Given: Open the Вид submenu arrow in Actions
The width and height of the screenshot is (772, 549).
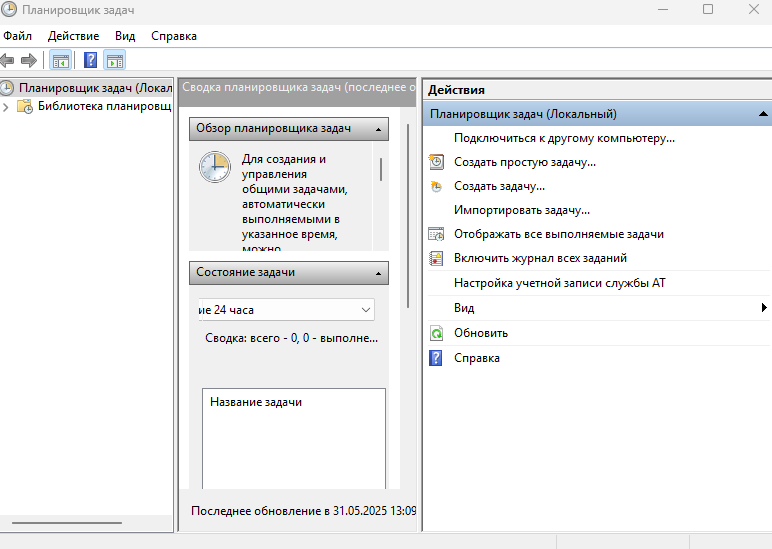Looking at the screenshot, I should pyautogui.click(x=764, y=308).
